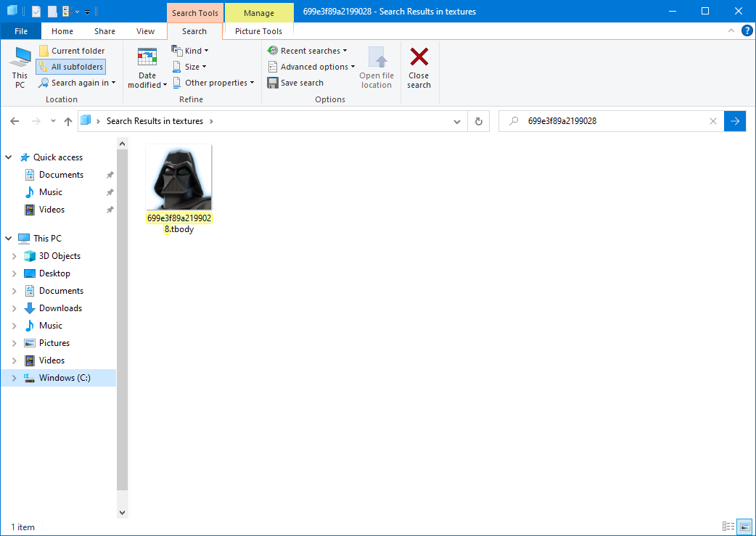The height and width of the screenshot is (536, 756).
Task: Click in the search box field
Action: pos(611,121)
